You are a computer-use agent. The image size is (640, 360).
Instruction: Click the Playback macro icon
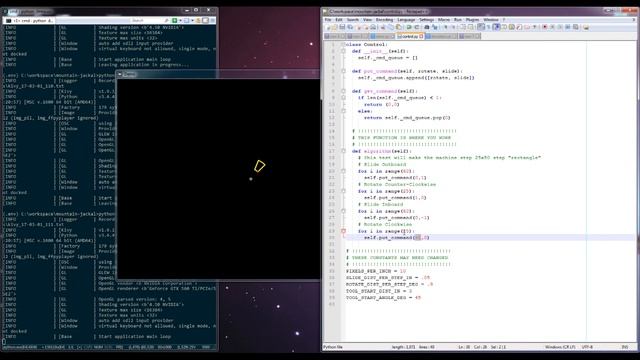(560, 27)
